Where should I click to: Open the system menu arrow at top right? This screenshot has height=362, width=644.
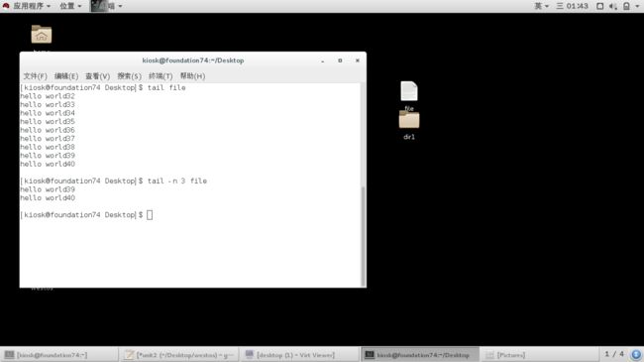point(637,6)
